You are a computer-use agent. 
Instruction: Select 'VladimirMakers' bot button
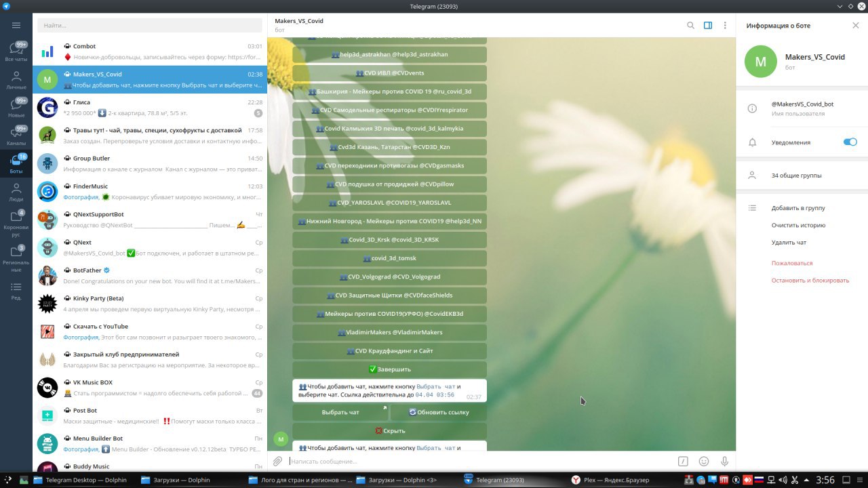click(389, 332)
